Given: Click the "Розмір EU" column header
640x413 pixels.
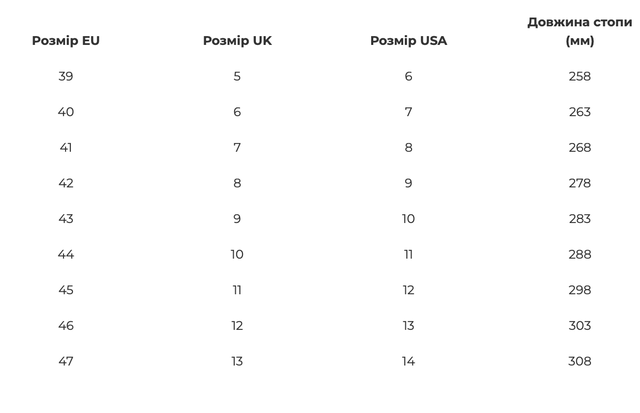Looking at the screenshot, I should [66, 41].
